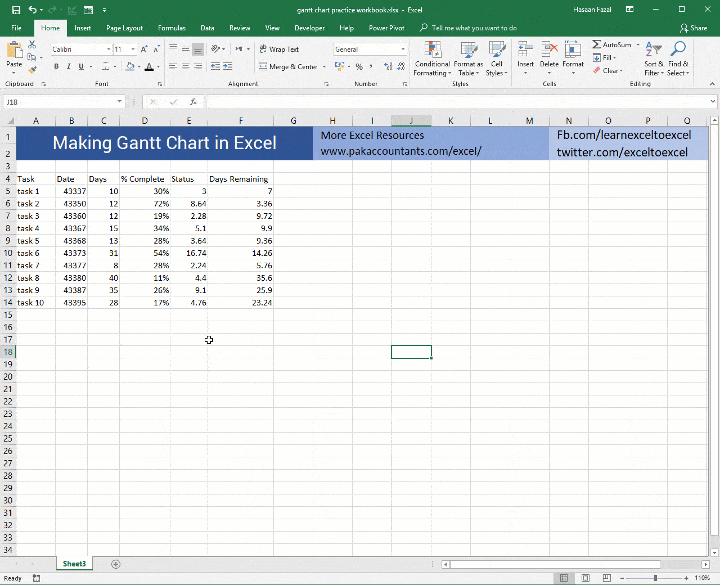
Task: Click the Share button
Action: pos(693,28)
